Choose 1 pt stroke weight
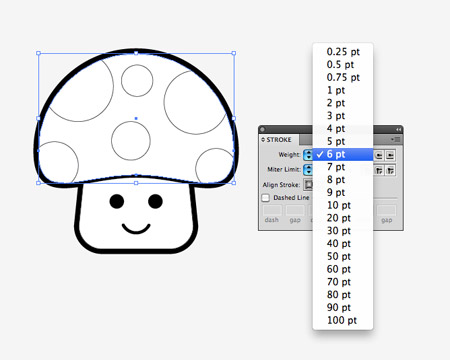 [343, 90]
